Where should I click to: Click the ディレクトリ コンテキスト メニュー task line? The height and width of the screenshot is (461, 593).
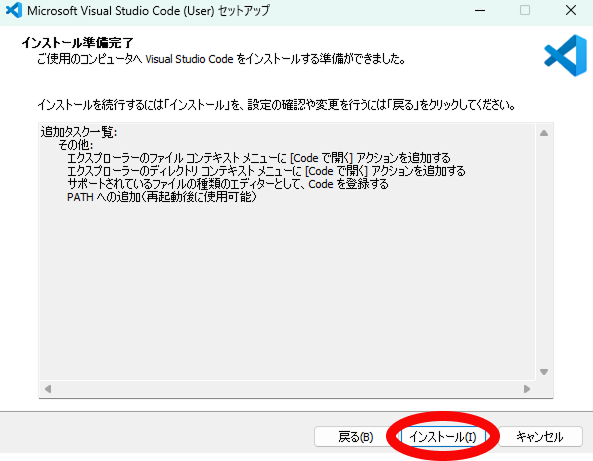pos(266,171)
